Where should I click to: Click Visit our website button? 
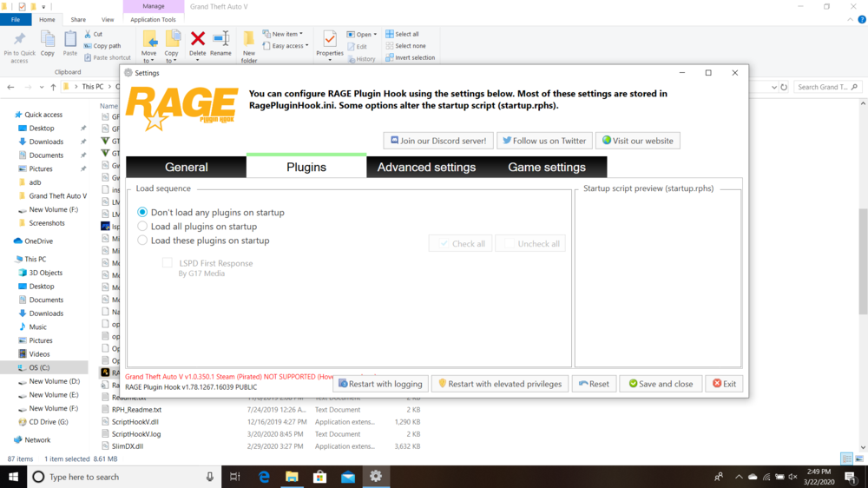click(638, 141)
